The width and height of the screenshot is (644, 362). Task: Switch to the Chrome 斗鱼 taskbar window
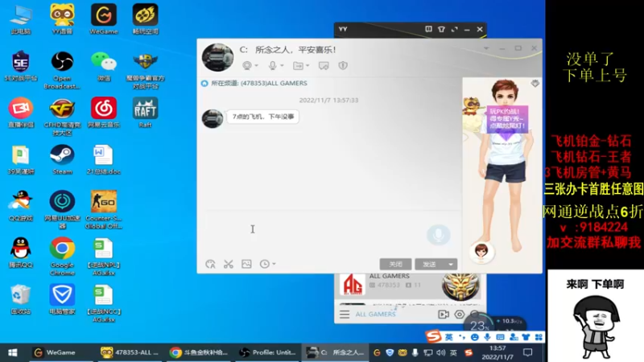click(199, 352)
